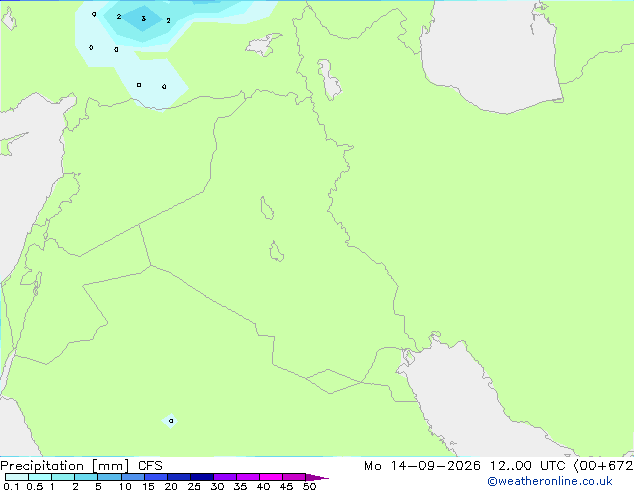
Task: Click the "0.1" legend scale label
Action: [x=11, y=486]
